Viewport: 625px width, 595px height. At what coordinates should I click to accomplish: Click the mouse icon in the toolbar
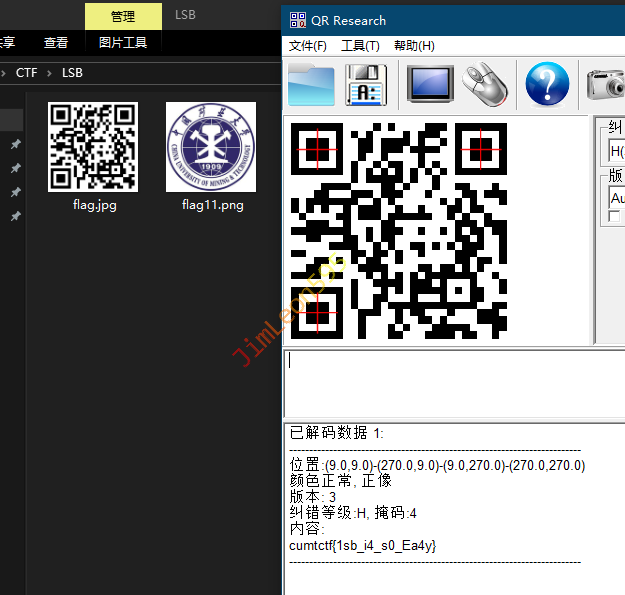[x=487, y=85]
